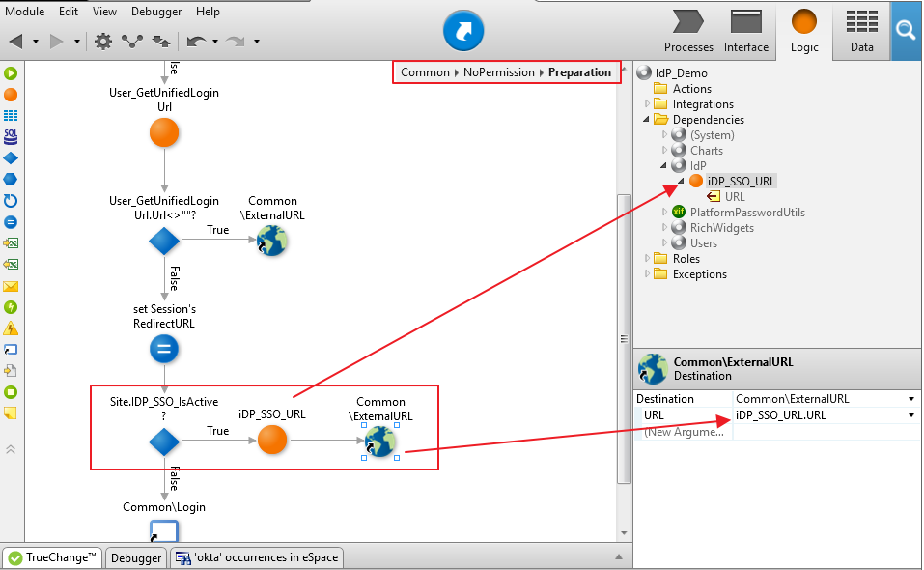Click NoPermission in the breadcrumb

click(x=501, y=72)
